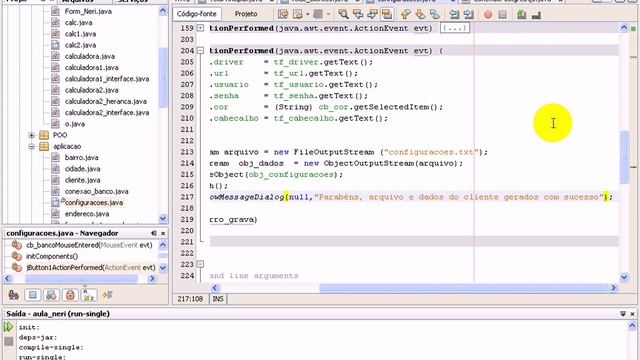
Task: Click the aplicacao package folder icon
Action: pos(44,146)
